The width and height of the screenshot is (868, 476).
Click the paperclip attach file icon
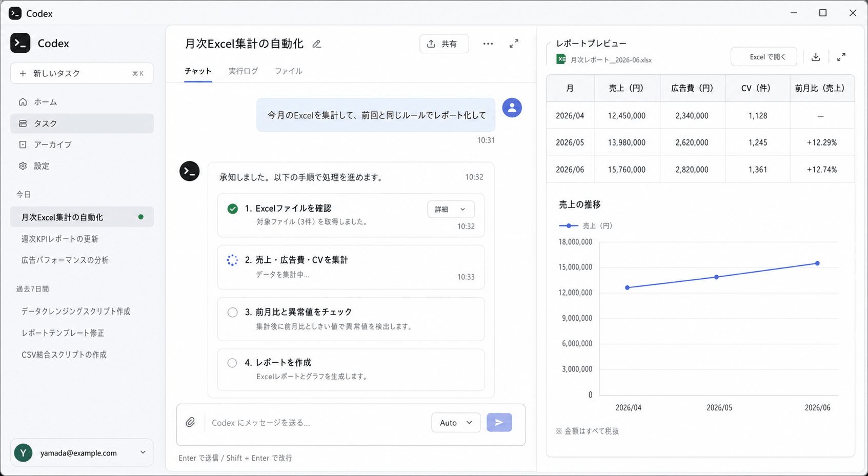190,422
